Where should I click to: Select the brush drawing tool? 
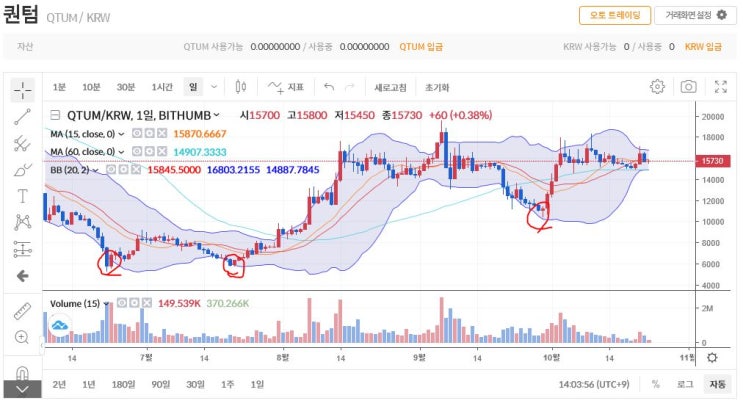(22, 170)
